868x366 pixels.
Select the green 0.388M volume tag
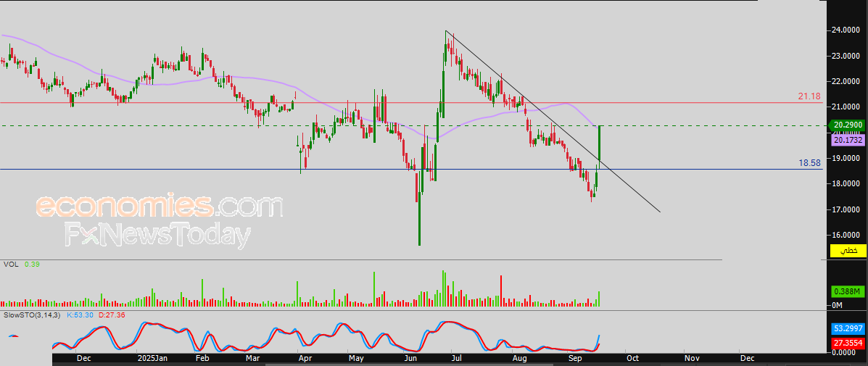coord(848,291)
